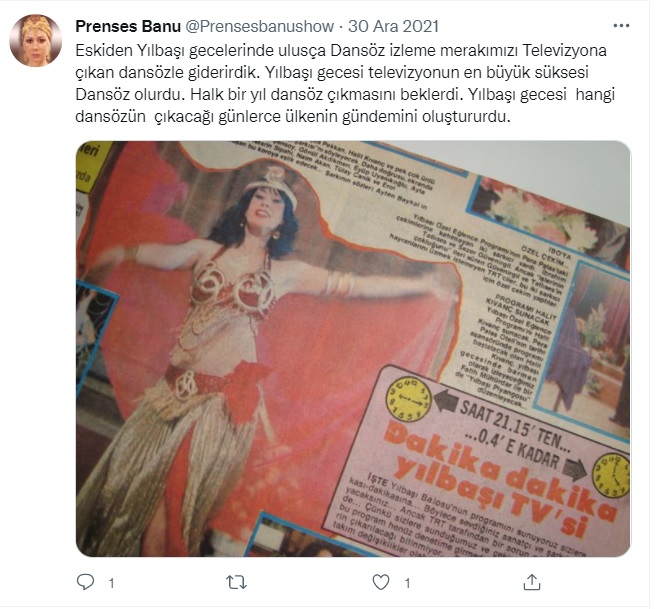Visit the @Prensesbanushow handle link
Viewport: 664px width, 609px height.
[x=260, y=26]
